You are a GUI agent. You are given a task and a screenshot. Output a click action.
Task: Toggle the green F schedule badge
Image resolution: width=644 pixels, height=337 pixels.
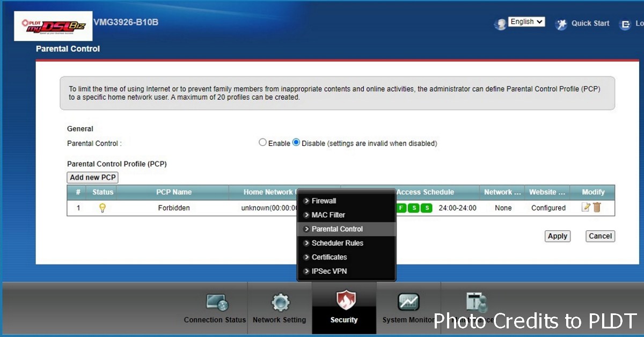400,208
